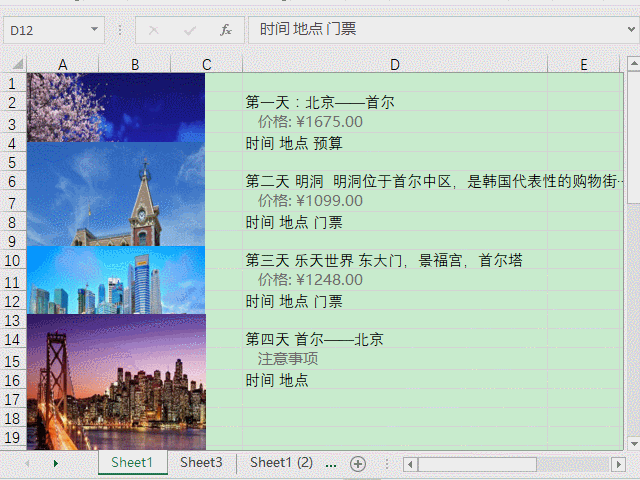The image size is (640, 480).
Task: Select row 12 header
Action: click(x=13, y=301)
